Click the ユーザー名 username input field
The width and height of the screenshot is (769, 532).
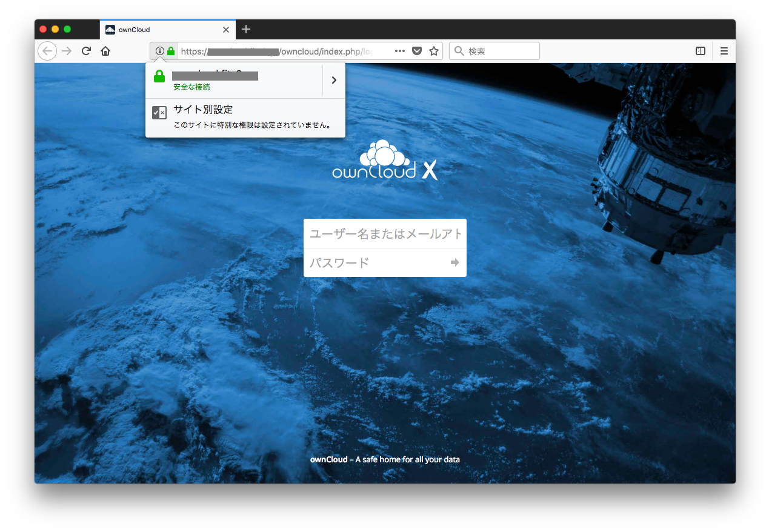[385, 234]
